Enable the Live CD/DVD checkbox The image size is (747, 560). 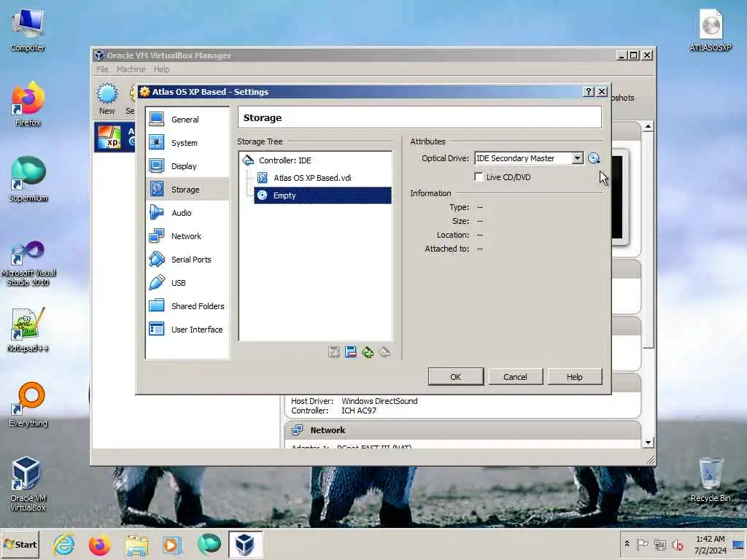(479, 177)
